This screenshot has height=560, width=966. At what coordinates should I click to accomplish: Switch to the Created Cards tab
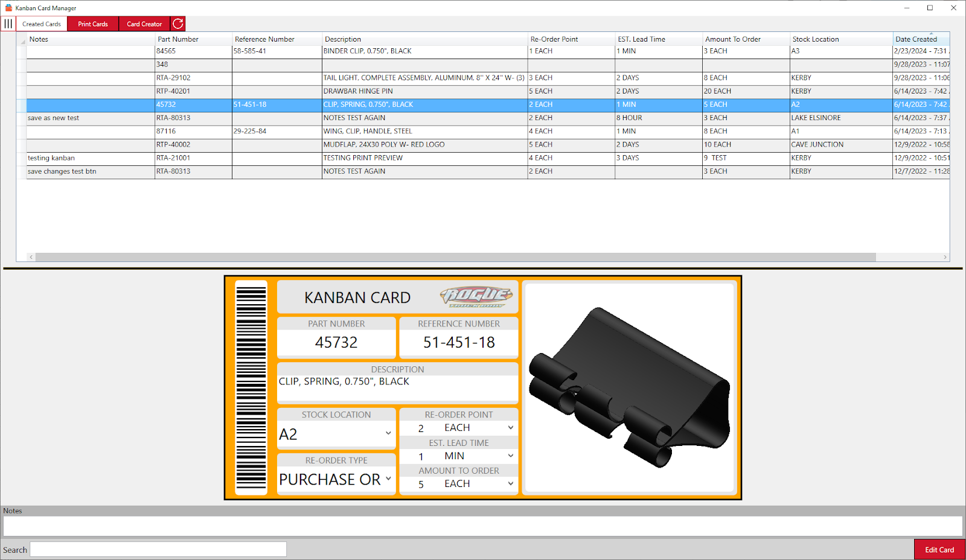(x=42, y=24)
